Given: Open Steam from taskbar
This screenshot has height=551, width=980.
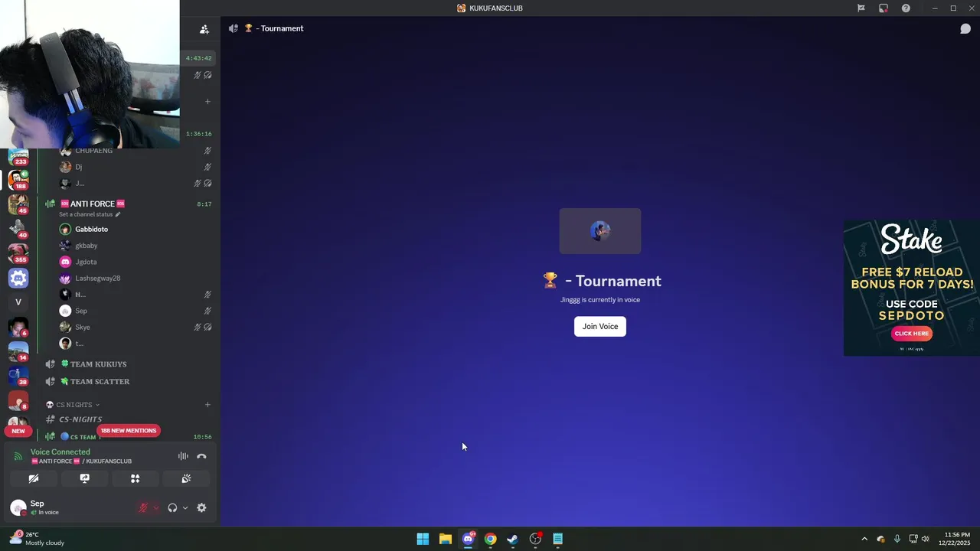Looking at the screenshot, I should click(x=513, y=539).
